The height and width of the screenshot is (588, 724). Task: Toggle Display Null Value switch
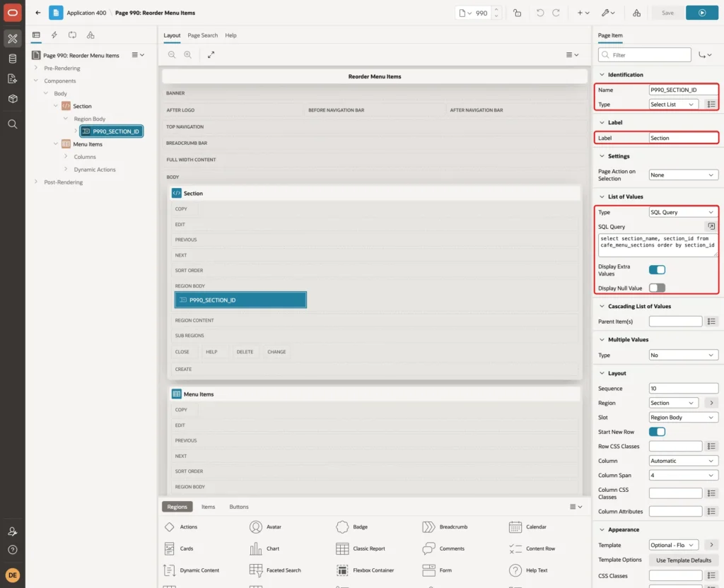click(657, 288)
